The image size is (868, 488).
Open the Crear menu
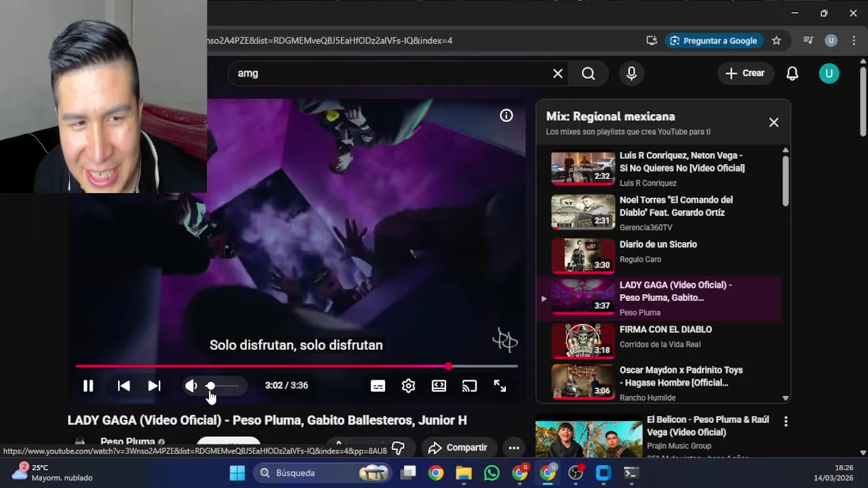tap(745, 73)
